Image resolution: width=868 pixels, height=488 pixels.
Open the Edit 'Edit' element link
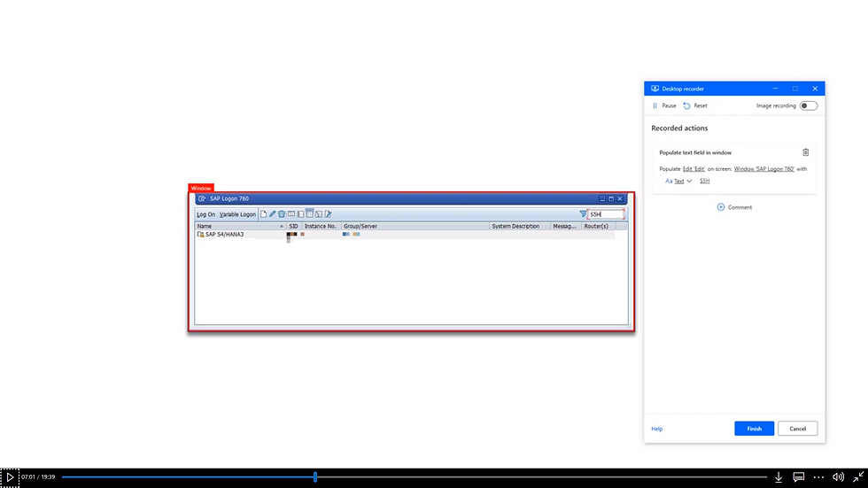pyautogui.click(x=694, y=169)
